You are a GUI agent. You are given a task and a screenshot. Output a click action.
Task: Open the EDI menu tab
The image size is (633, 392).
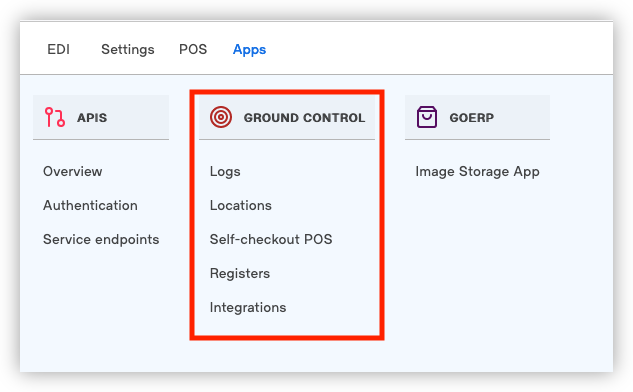59,49
